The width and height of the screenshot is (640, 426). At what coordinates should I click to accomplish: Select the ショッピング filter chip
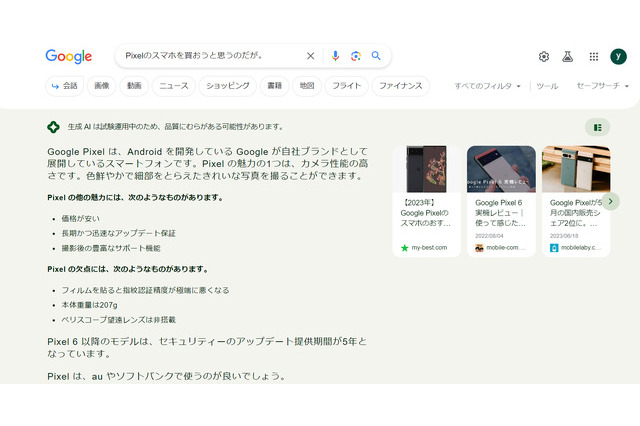coord(227,86)
